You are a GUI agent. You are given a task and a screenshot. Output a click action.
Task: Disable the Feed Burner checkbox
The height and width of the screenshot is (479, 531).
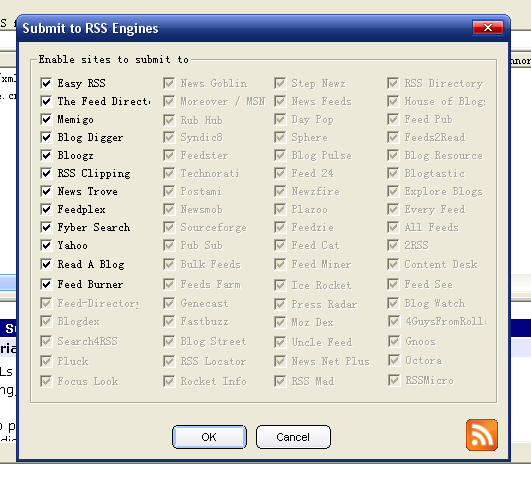point(46,284)
